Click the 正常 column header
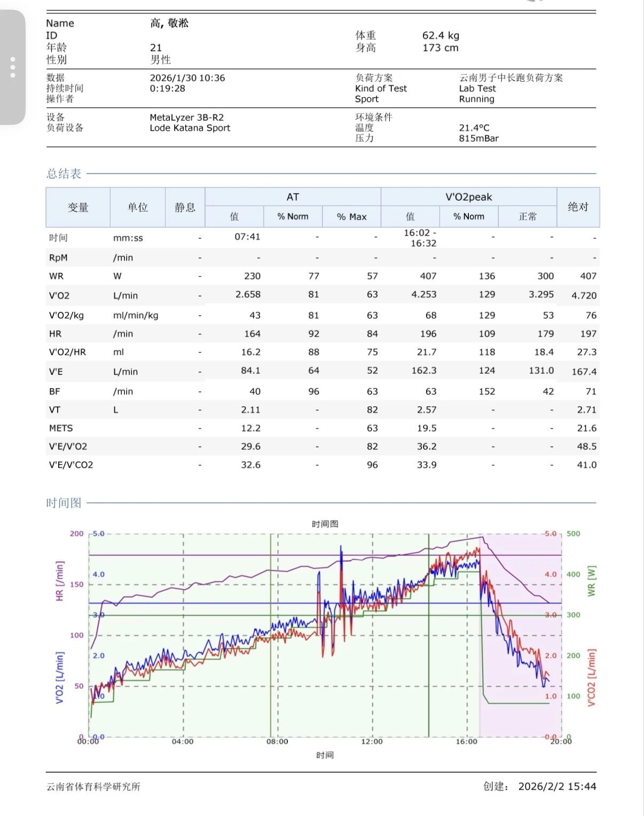This screenshot has width=644, height=816. (x=527, y=217)
